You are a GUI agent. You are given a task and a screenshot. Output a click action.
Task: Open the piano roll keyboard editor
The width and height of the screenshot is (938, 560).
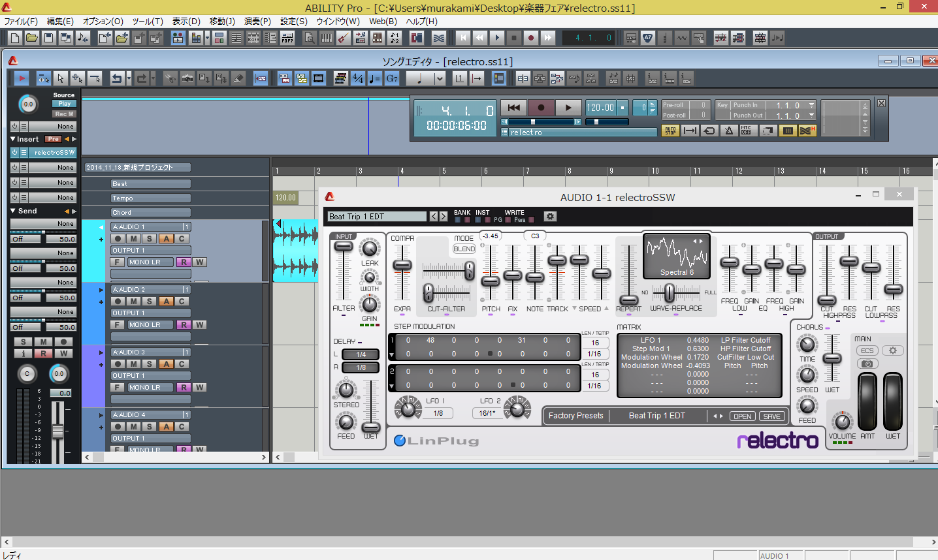327,38
